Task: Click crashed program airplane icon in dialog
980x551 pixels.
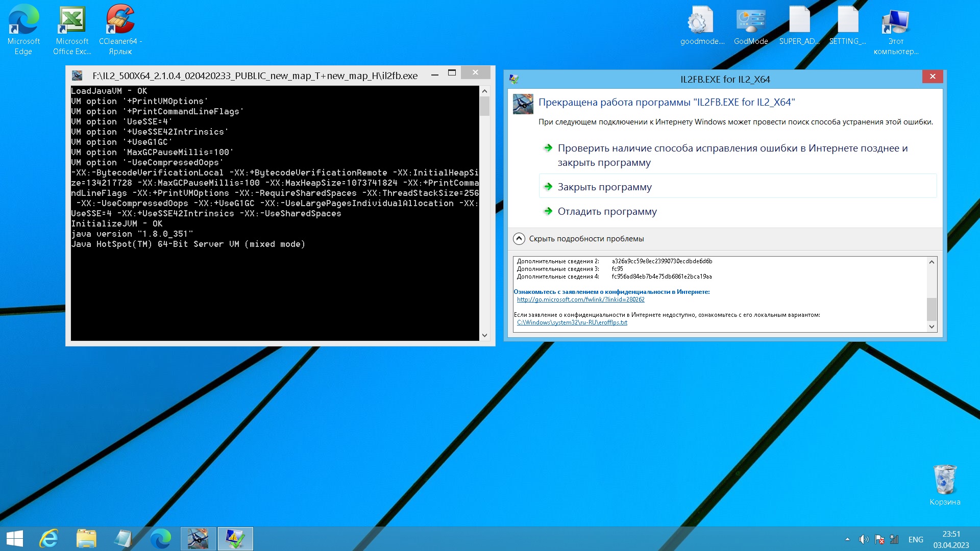Action: (523, 104)
